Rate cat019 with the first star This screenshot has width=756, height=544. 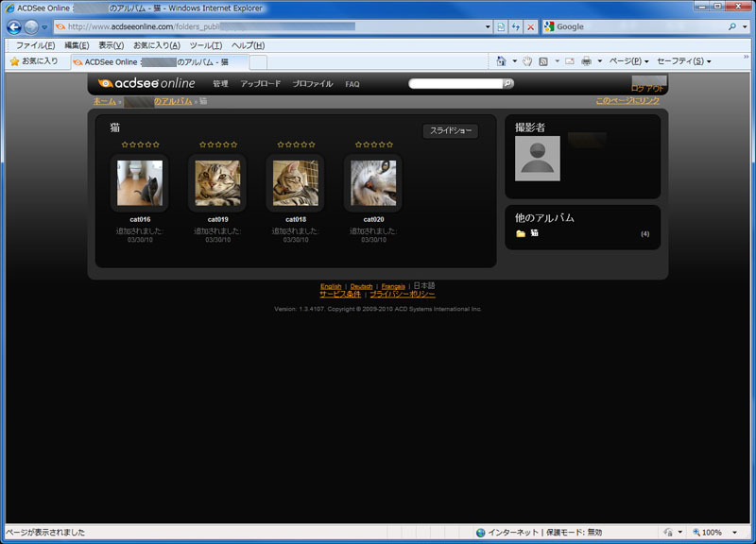200,144
